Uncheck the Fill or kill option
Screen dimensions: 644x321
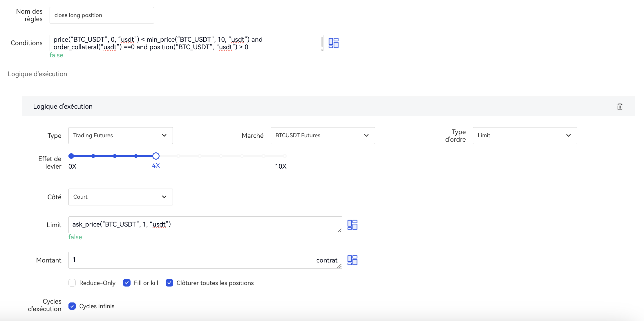127,283
